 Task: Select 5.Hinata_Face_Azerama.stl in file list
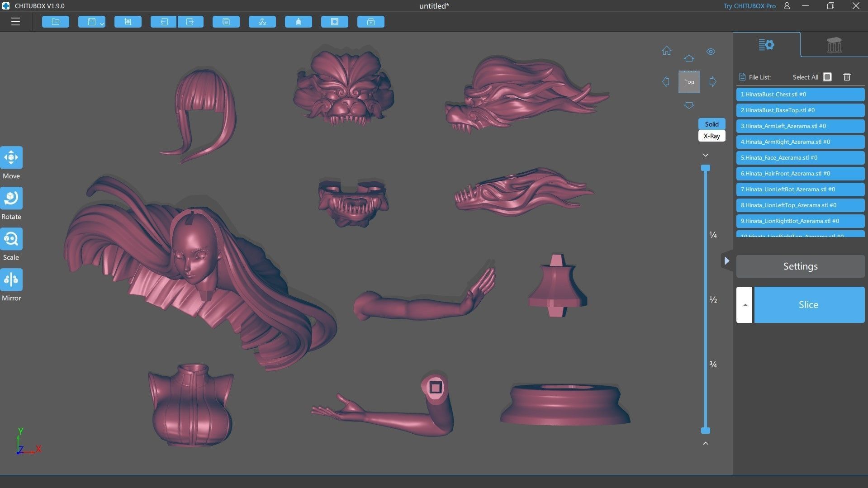point(800,158)
